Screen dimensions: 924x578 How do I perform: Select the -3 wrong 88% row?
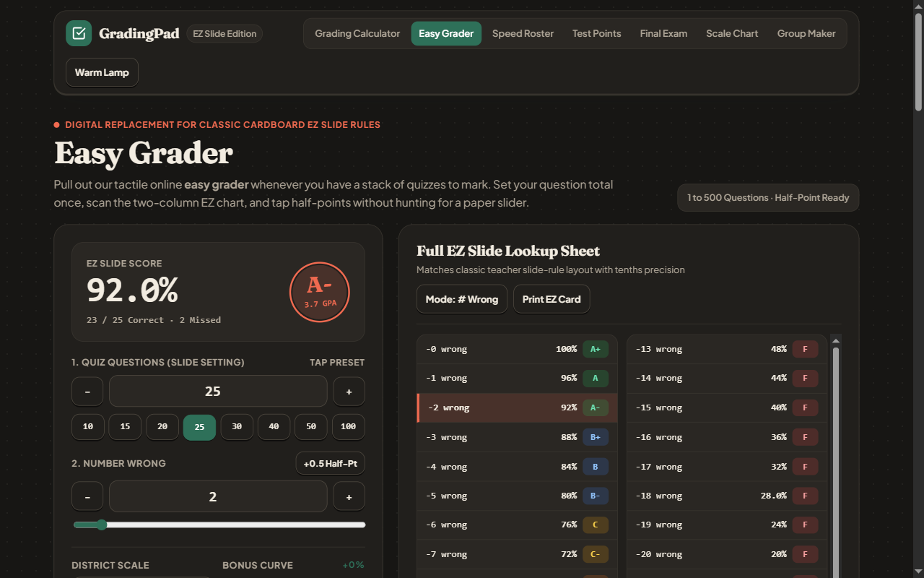coord(517,437)
